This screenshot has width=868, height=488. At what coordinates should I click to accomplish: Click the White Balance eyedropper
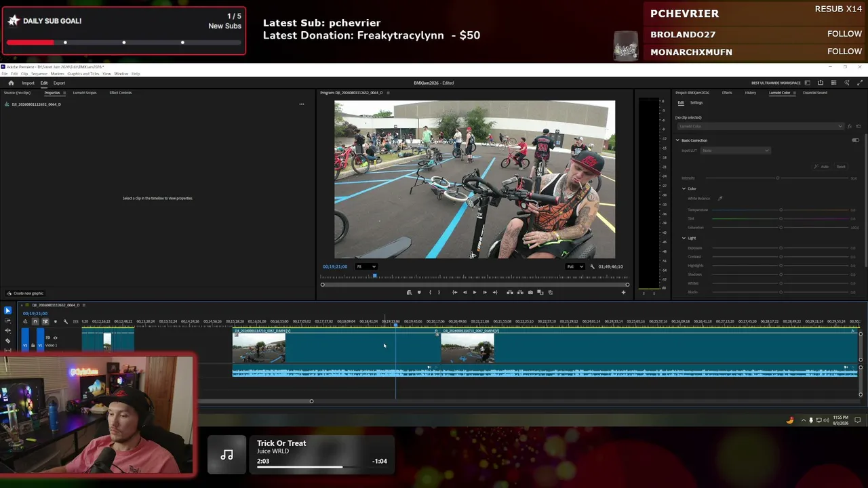pyautogui.click(x=720, y=199)
